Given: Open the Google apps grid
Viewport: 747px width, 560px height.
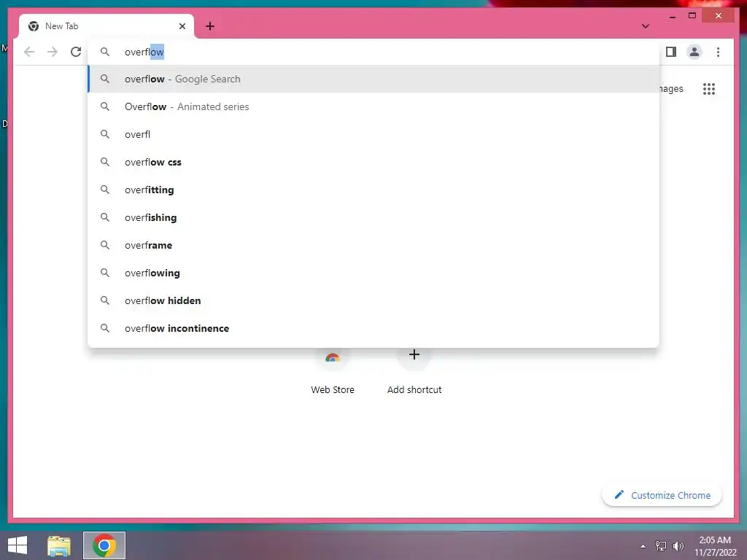Looking at the screenshot, I should pos(709,89).
